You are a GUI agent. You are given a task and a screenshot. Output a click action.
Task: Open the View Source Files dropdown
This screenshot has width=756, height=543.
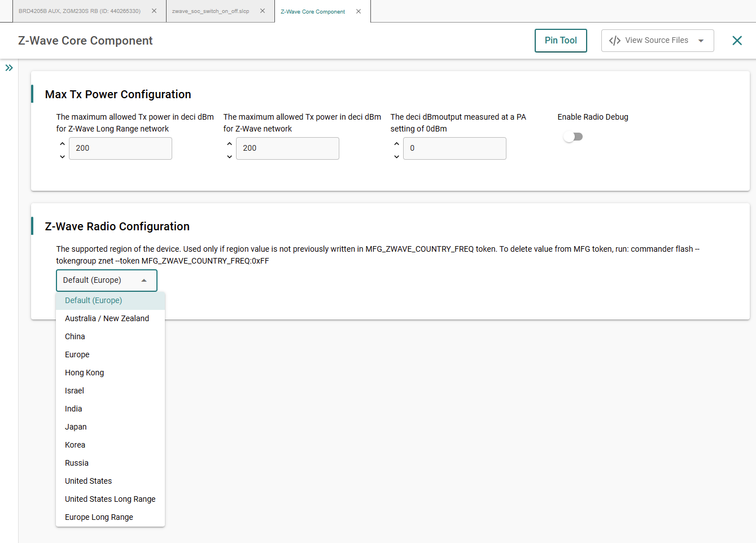point(700,40)
